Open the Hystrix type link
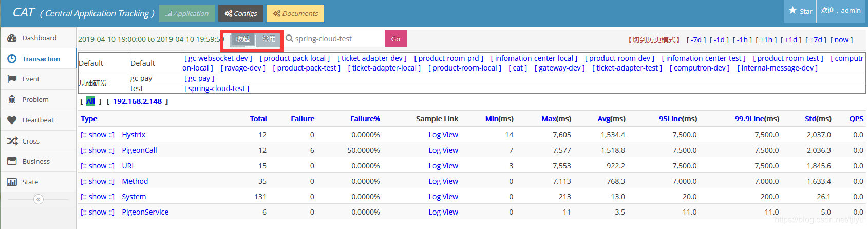The image size is (868, 229). tap(134, 135)
